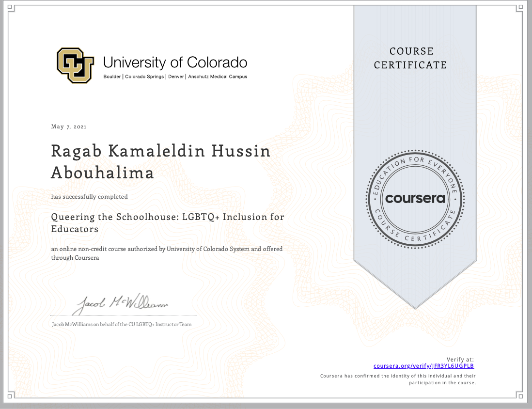Viewport: 532px width, 409px height.
Task: Click the University of Colorado CU logo
Action: pyautogui.click(x=75, y=65)
